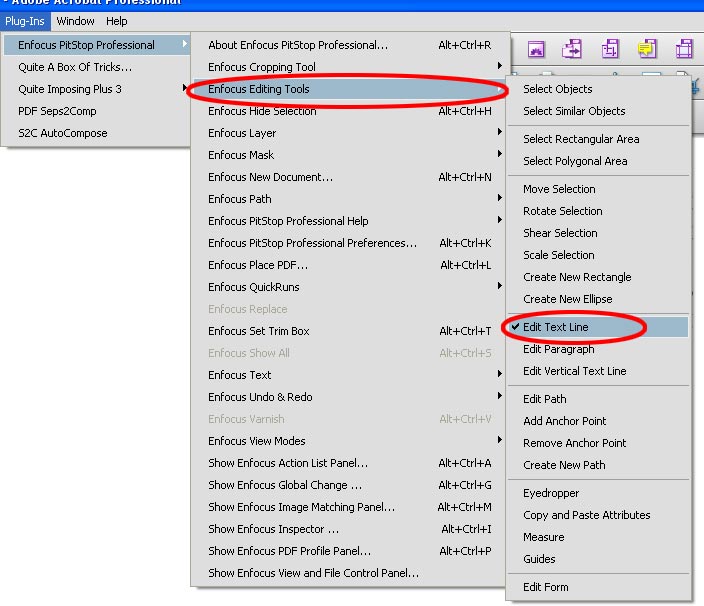
Task: Choose the Eyedropper tool
Action: [598, 493]
